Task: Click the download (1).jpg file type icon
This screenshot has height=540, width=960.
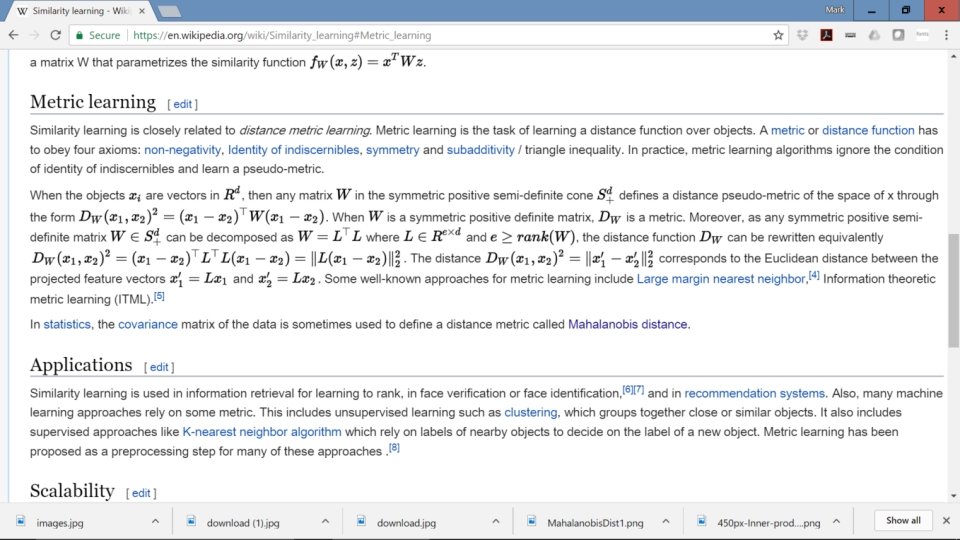Action: tap(191, 521)
